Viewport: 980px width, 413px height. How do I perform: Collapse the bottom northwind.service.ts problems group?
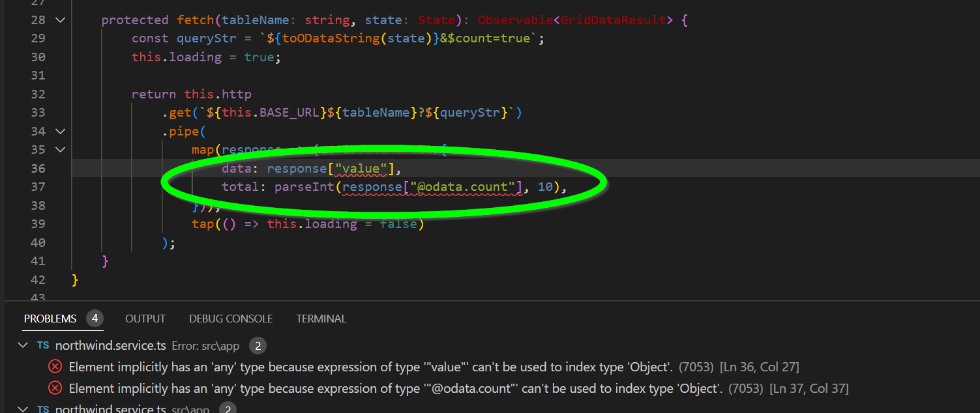(x=23, y=409)
